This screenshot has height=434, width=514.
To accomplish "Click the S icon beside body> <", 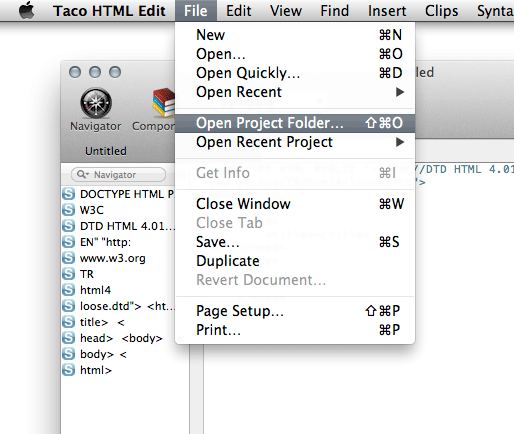I will pos(69,354).
